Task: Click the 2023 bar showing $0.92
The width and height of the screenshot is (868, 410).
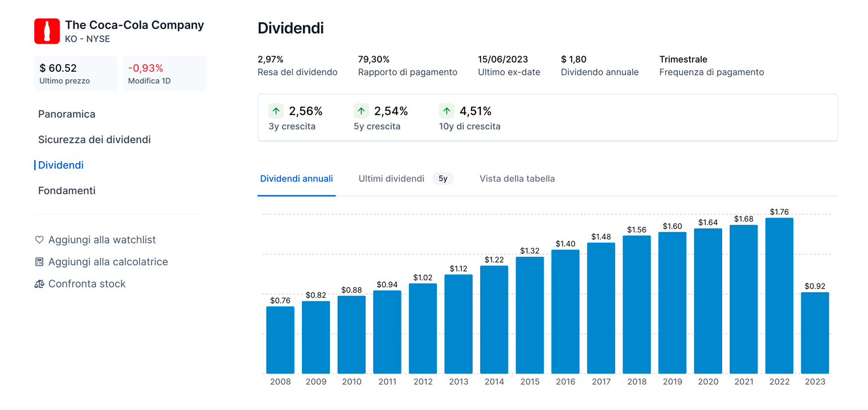Action: 814,333
